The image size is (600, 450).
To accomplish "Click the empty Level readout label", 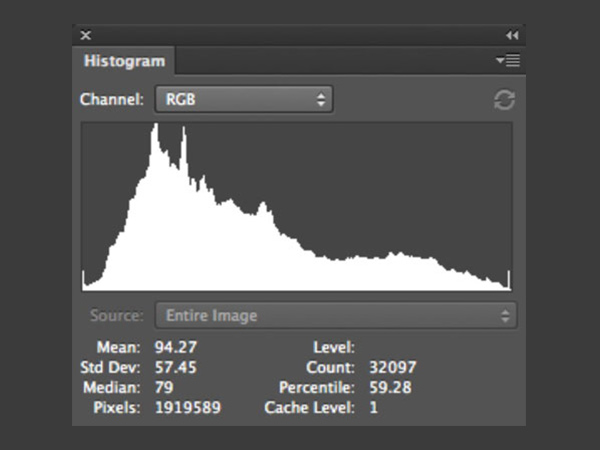I will 334,348.
